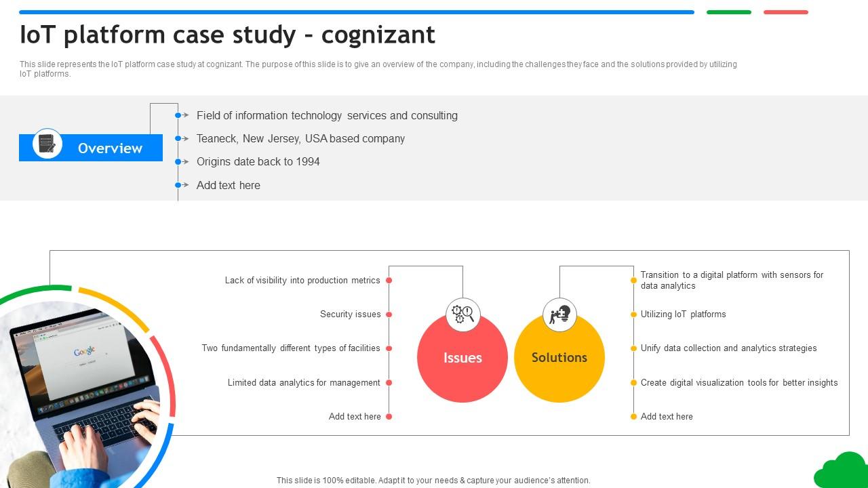Select 'Add text here' in the Overview list
The width and height of the screenshot is (868, 488).
click(229, 185)
